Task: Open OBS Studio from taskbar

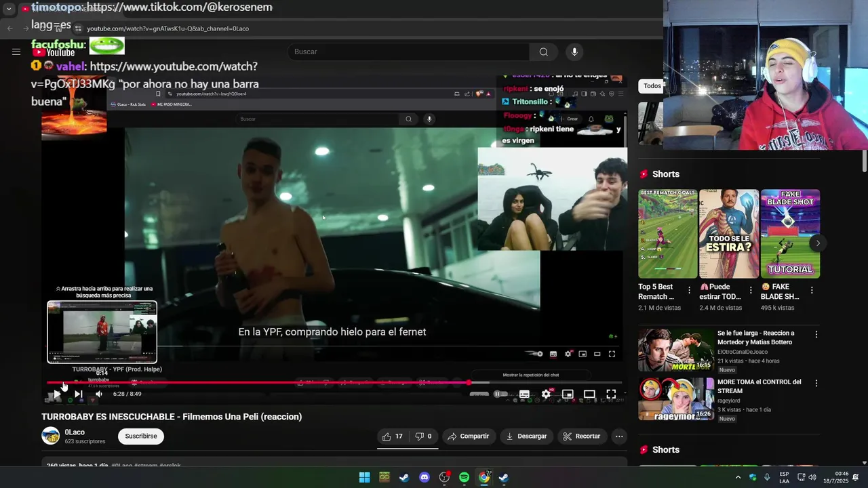Action: [x=444, y=477]
